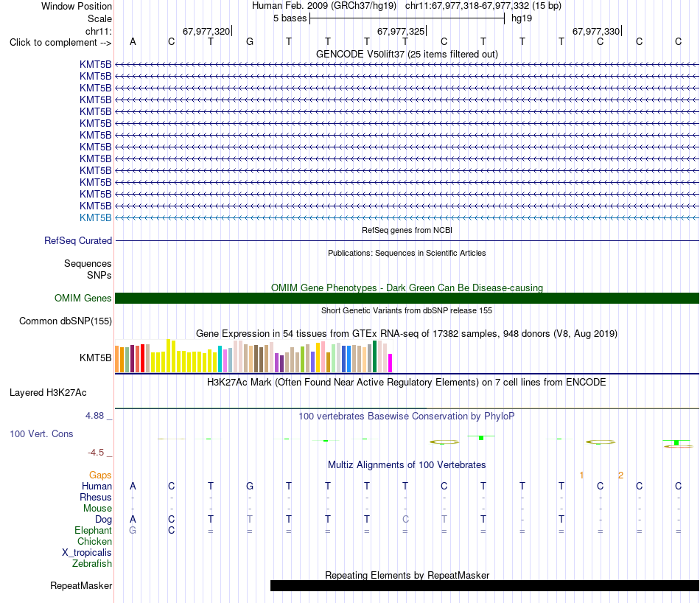
Task: Click the G base in the Elephant row
Action: [x=133, y=530]
